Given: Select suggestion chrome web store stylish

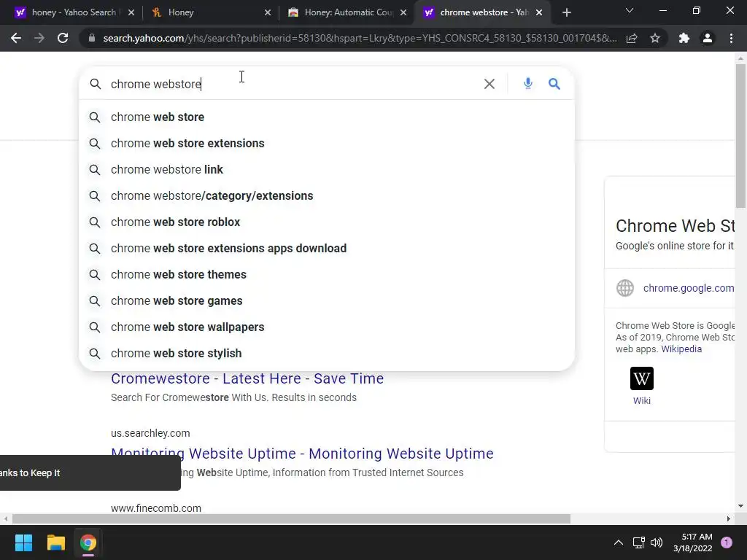Looking at the screenshot, I should pos(326,354).
